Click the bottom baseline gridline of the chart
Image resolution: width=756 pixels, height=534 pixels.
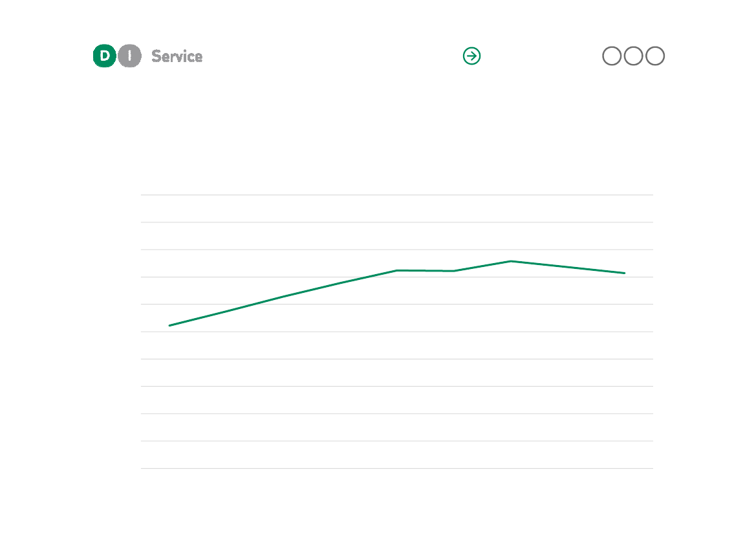point(397,468)
